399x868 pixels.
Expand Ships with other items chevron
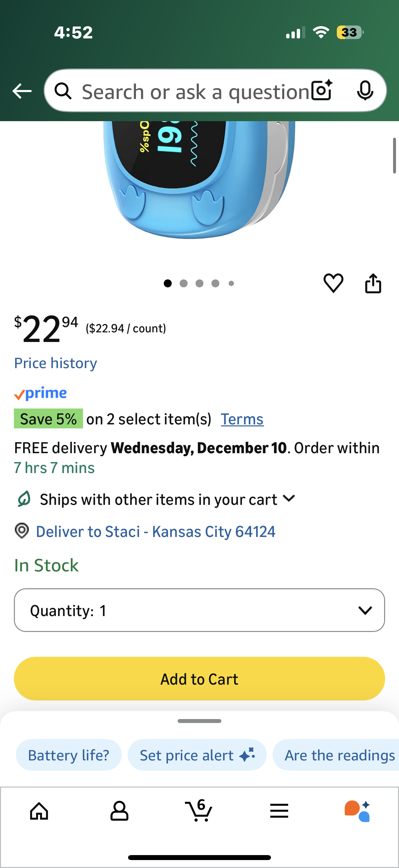289,498
